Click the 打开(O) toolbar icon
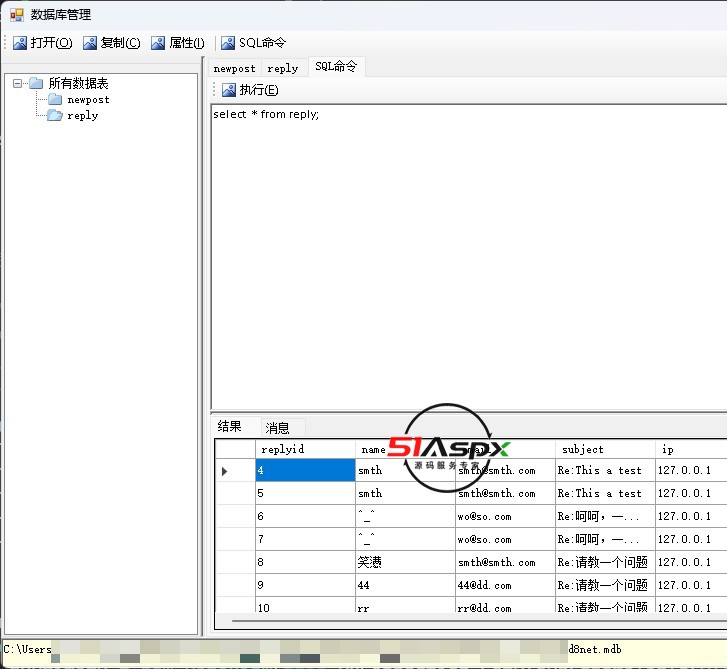The image size is (727, 669). point(20,43)
